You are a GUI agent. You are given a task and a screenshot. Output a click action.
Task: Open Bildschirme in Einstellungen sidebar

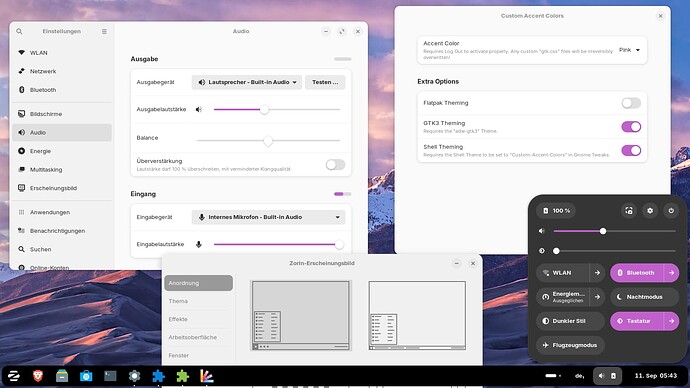pos(62,114)
